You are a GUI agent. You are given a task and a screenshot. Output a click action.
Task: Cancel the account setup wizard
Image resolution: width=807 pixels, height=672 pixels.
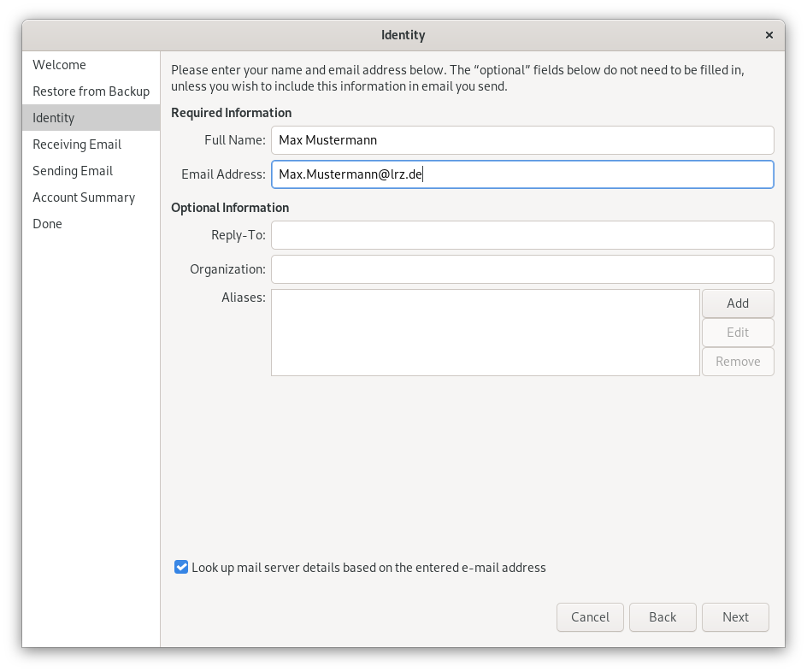(x=590, y=617)
